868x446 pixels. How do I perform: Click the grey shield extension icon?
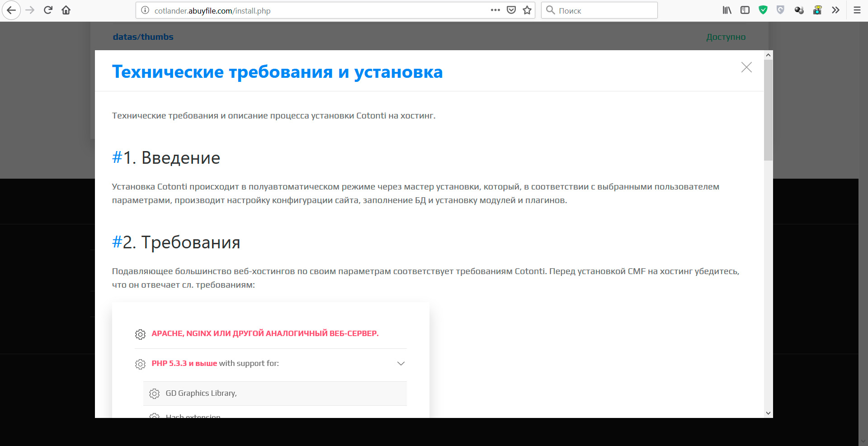pyautogui.click(x=780, y=10)
